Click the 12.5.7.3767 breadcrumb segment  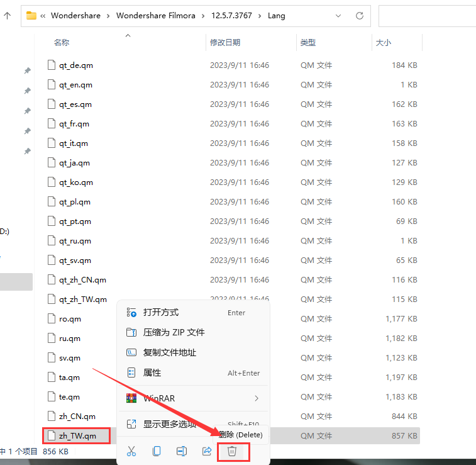(231, 16)
